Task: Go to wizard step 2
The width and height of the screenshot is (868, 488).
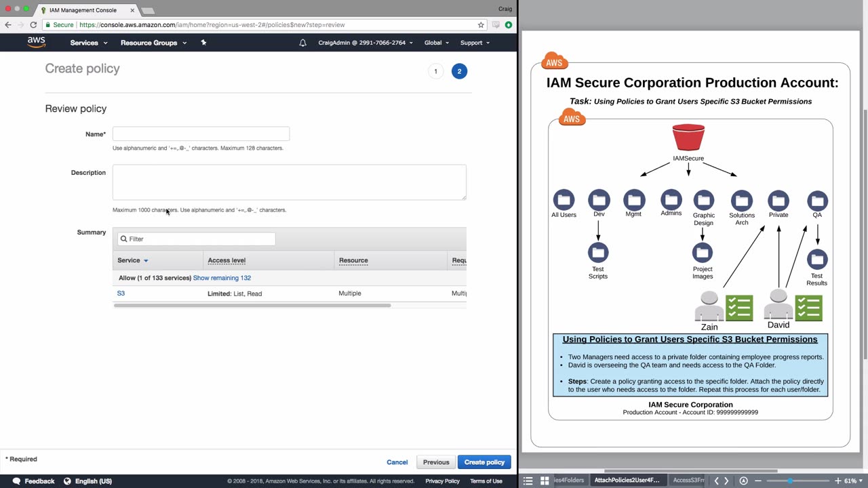Action: tap(459, 71)
